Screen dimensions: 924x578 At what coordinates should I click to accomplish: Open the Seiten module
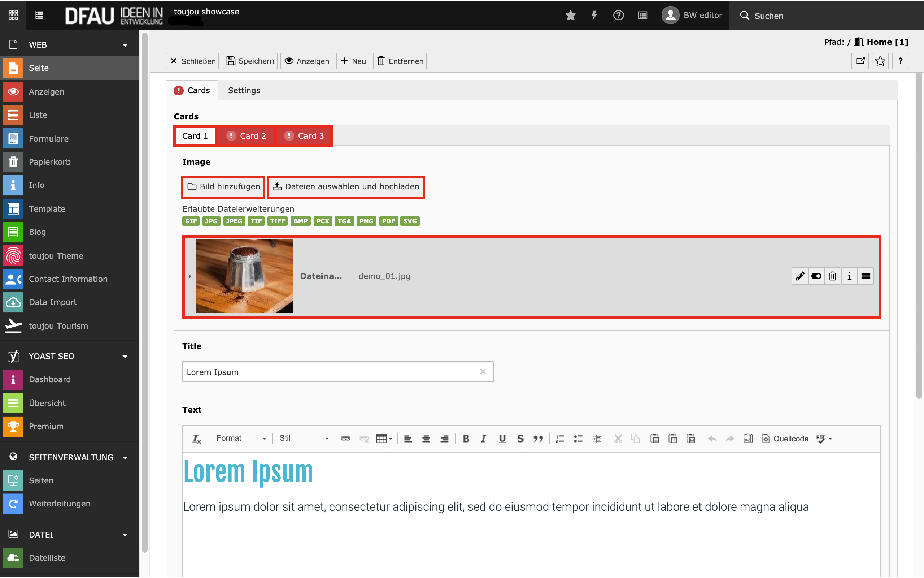70,480
